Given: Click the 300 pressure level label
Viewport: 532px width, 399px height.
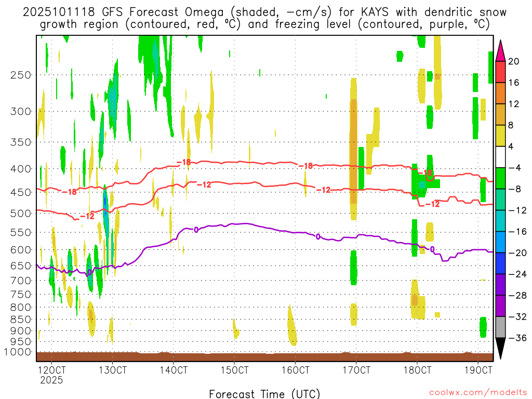Looking at the screenshot, I should pos(21,111).
